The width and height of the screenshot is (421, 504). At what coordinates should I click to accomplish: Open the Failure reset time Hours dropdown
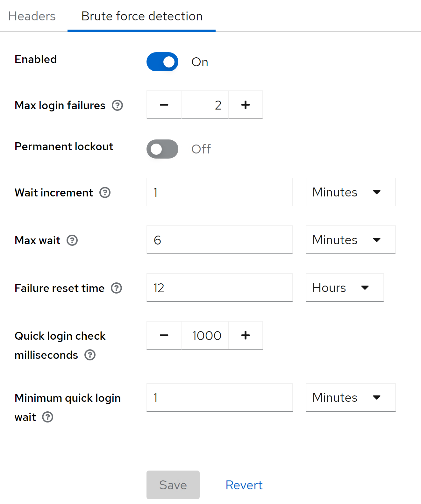345,287
